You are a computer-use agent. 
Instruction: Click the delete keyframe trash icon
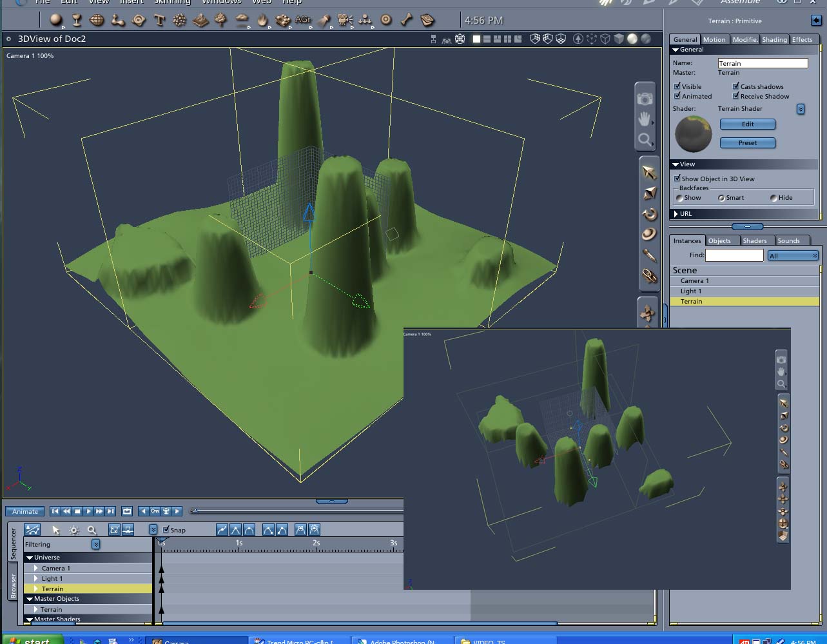pos(166,511)
